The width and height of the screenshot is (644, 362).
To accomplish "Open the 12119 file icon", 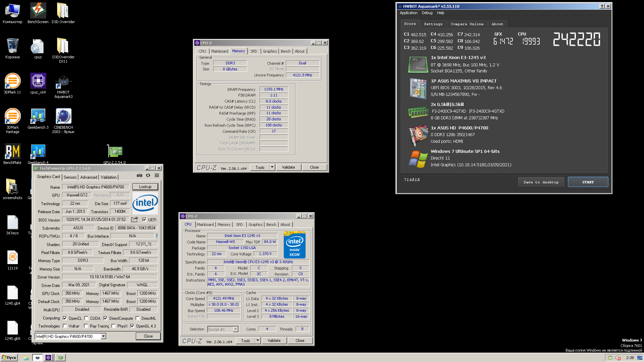I will 12,260.
